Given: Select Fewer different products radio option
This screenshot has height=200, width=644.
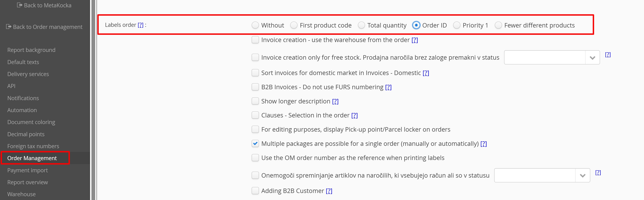Looking at the screenshot, I should (498, 25).
